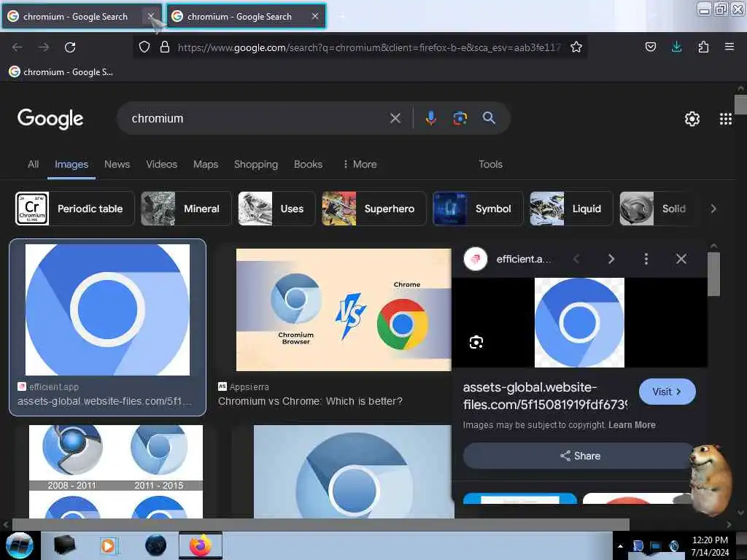The width and height of the screenshot is (747, 560).
Task: Switch to the Shopping tab
Action: pos(256,164)
